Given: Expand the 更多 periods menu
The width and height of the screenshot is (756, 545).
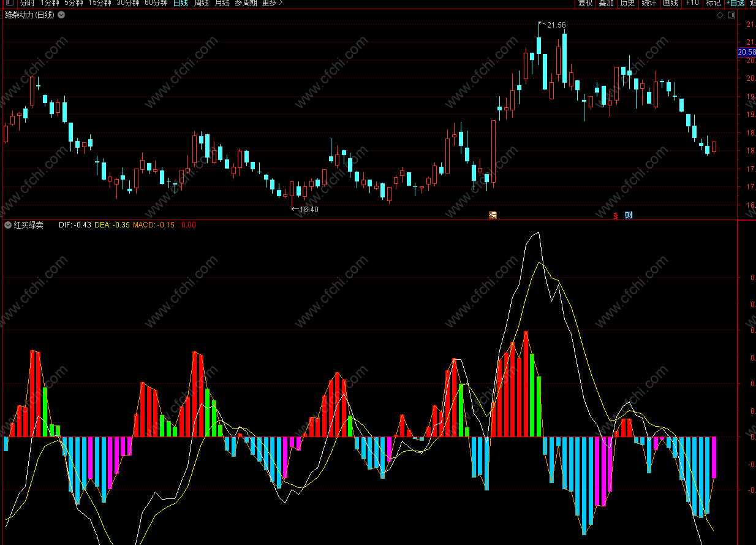Looking at the screenshot, I should 272,3.
